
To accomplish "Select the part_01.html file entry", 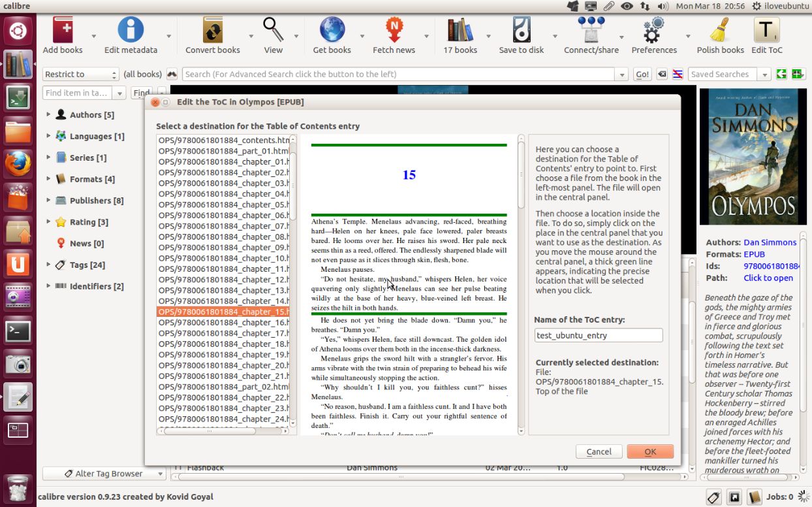I will coord(223,151).
